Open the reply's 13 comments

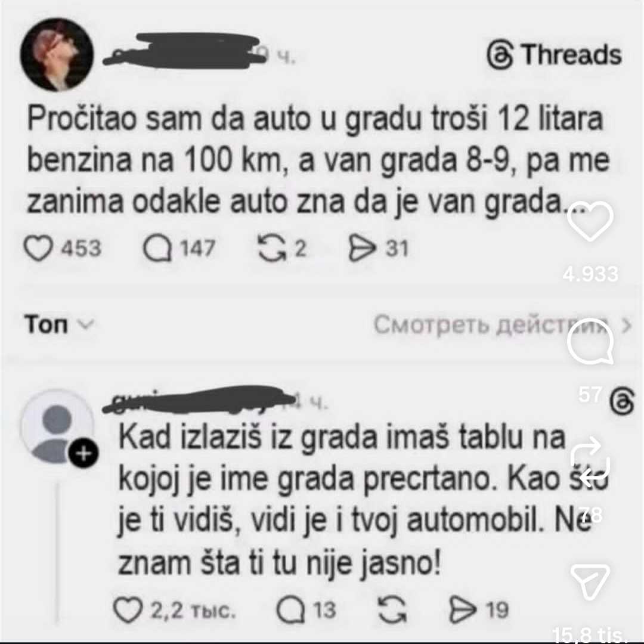[x=291, y=611]
